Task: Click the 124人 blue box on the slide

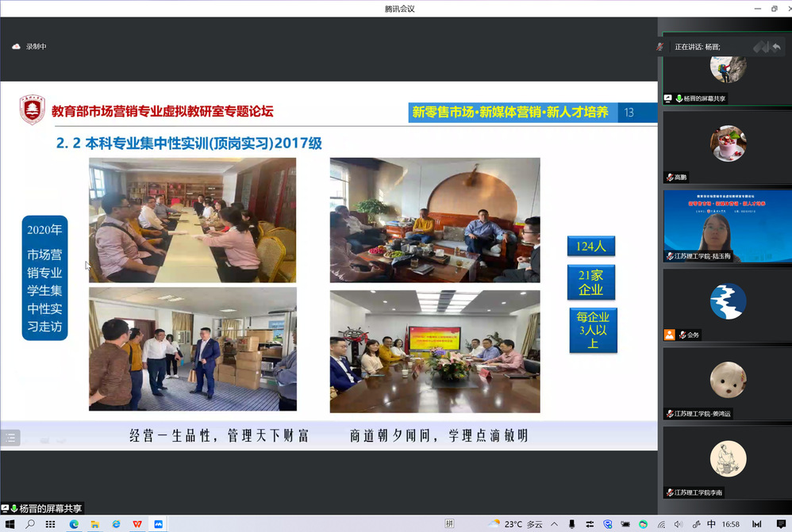Action: point(591,247)
